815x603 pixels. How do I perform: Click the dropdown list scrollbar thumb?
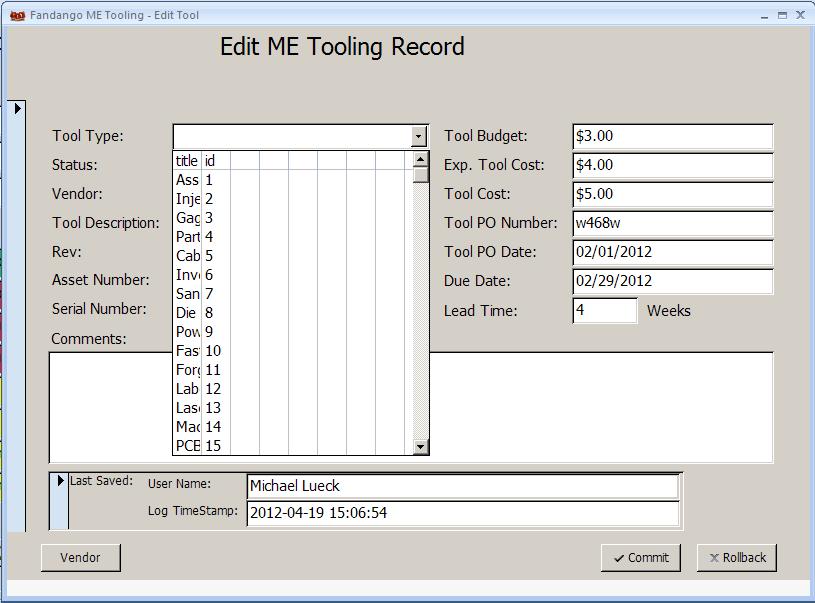[x=420, y=175]
